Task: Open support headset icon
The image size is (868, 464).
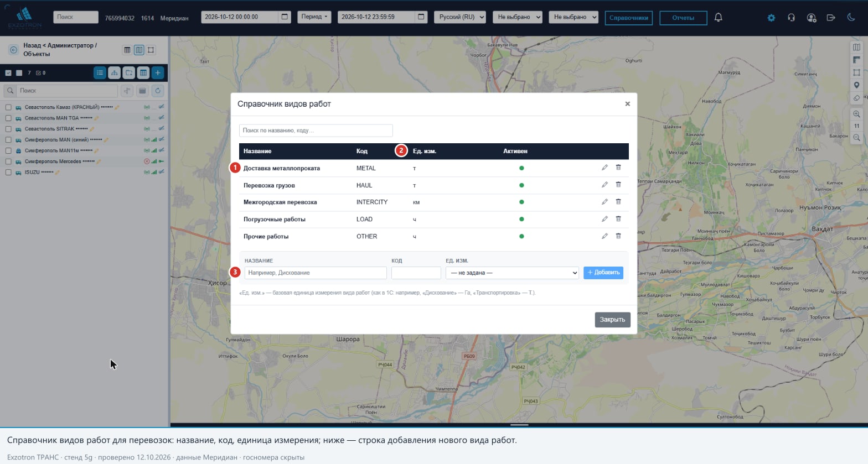Action: point(791,18)
